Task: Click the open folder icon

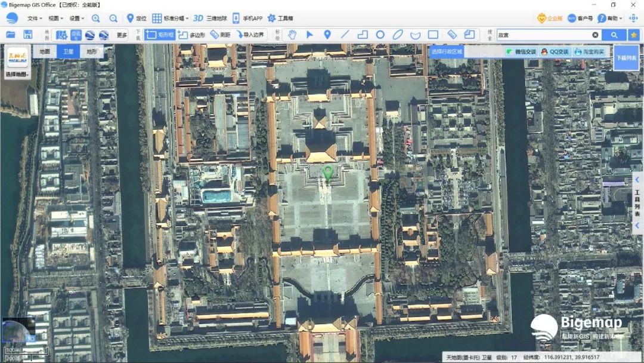Action: coord(11,35)
